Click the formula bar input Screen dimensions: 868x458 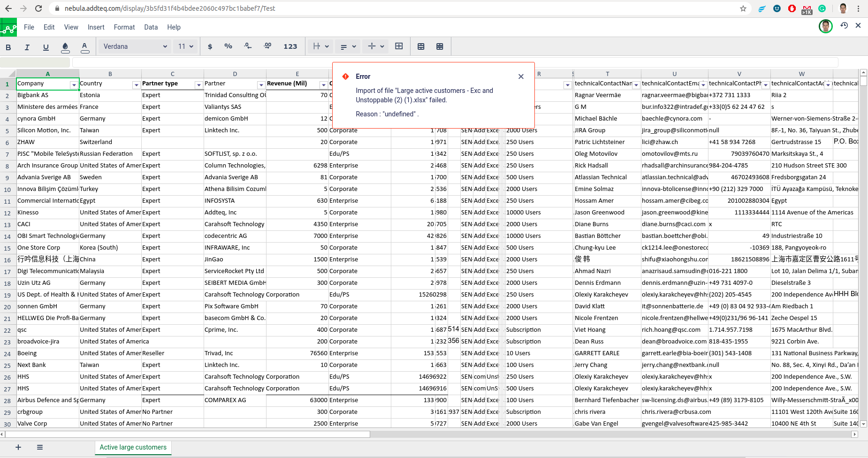click(455, 62)
